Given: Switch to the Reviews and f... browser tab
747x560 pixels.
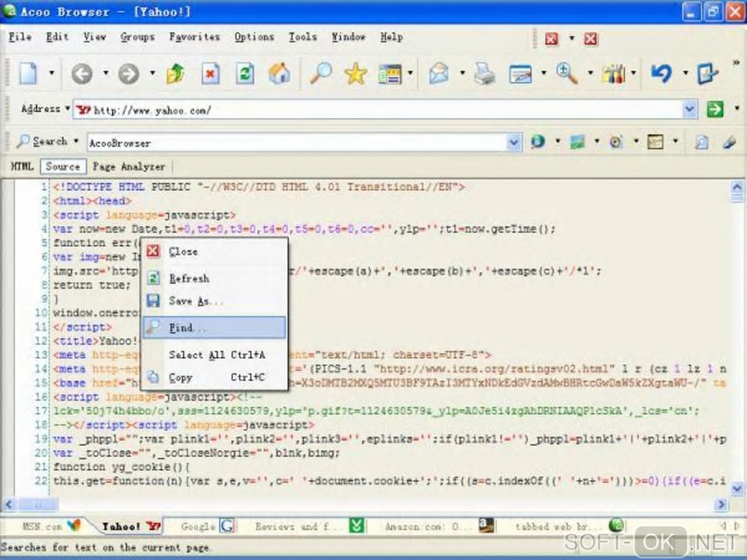Looking at the screenshot, I should pos(309,526).
